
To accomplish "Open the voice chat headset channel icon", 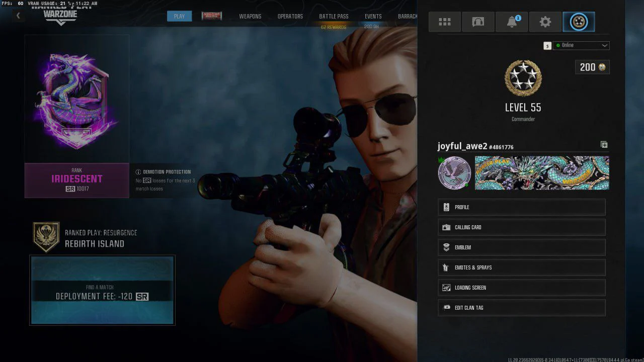I will pyautogui.click(x=478, y=22).
